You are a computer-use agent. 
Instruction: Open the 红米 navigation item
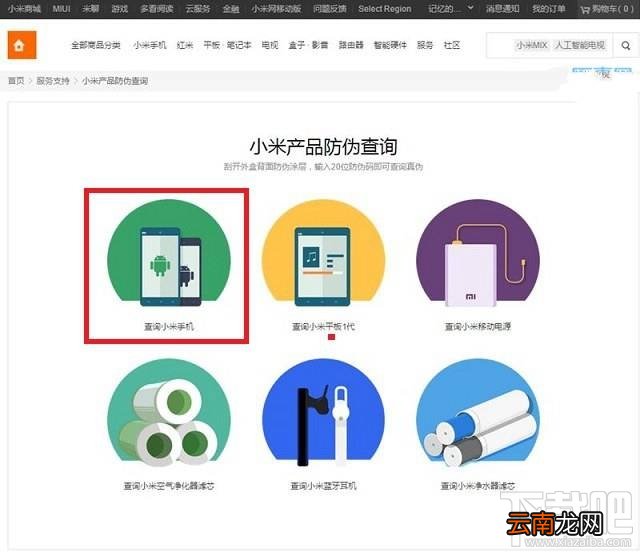pyautogui.click(x=185, y=45)
